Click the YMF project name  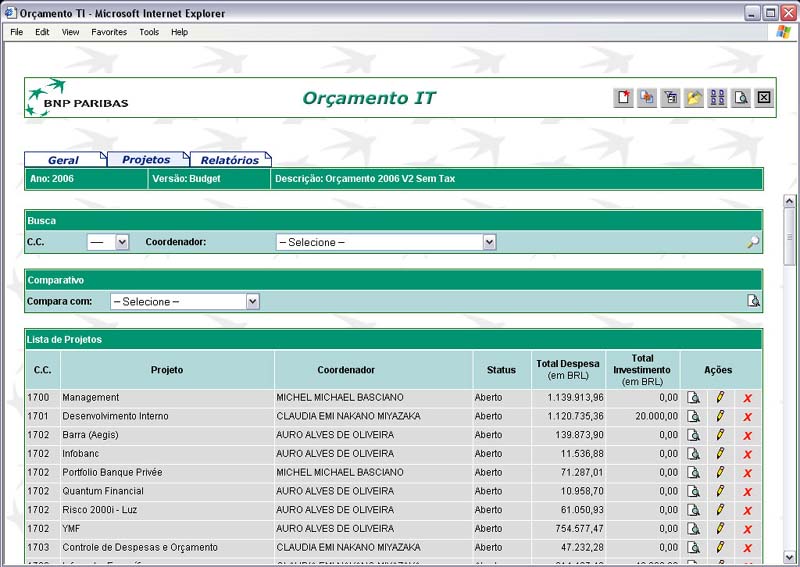coord(71,529)
